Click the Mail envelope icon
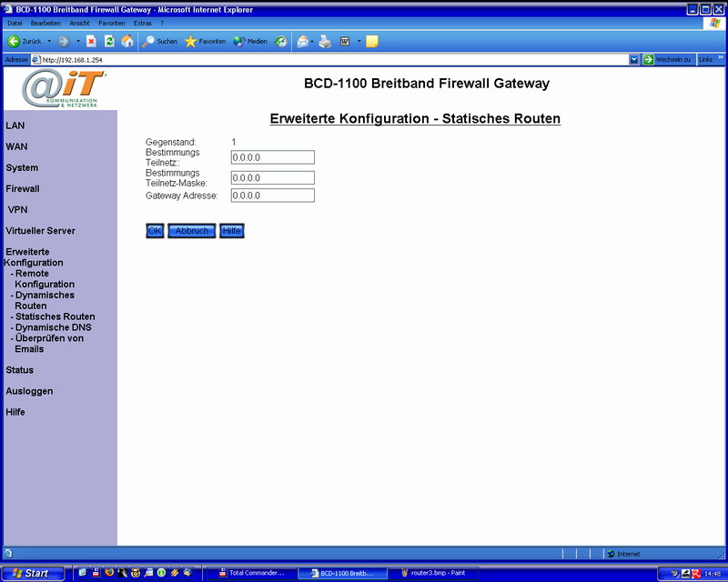The height and width of the screenshot is (582, 728). point(302,41)
